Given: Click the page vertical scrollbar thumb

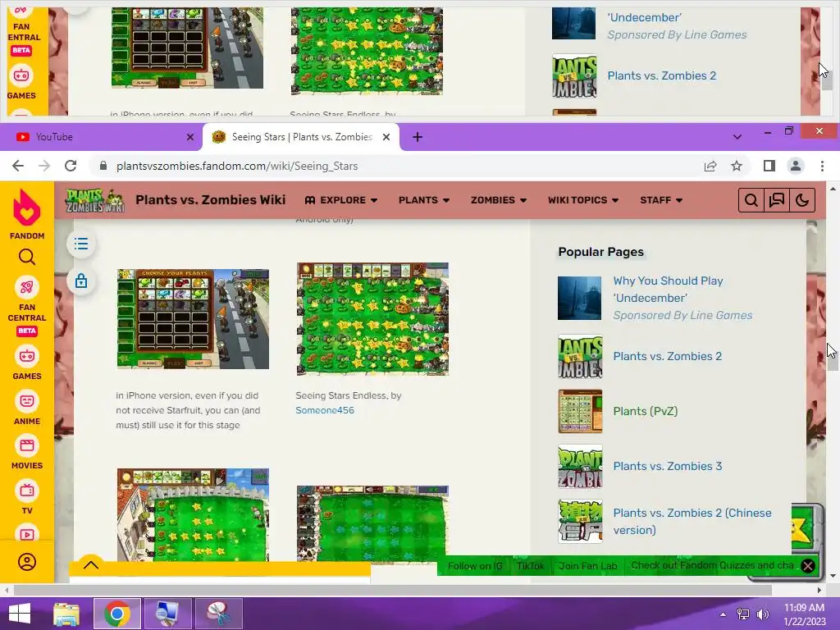Looking at the screenshot, I should pos(833,358).
